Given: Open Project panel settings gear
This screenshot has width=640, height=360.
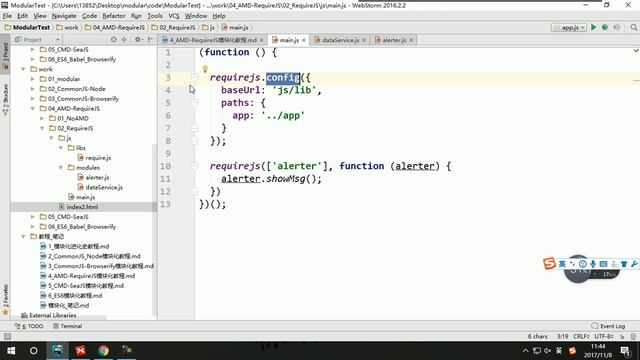Looking at the screenshot, I should coord(138,40).
